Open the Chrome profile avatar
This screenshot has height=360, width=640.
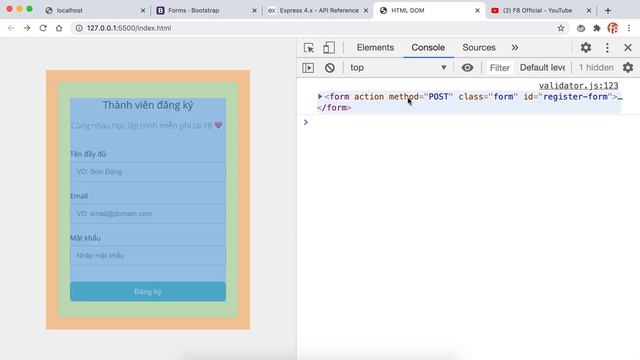coord(613,28)
